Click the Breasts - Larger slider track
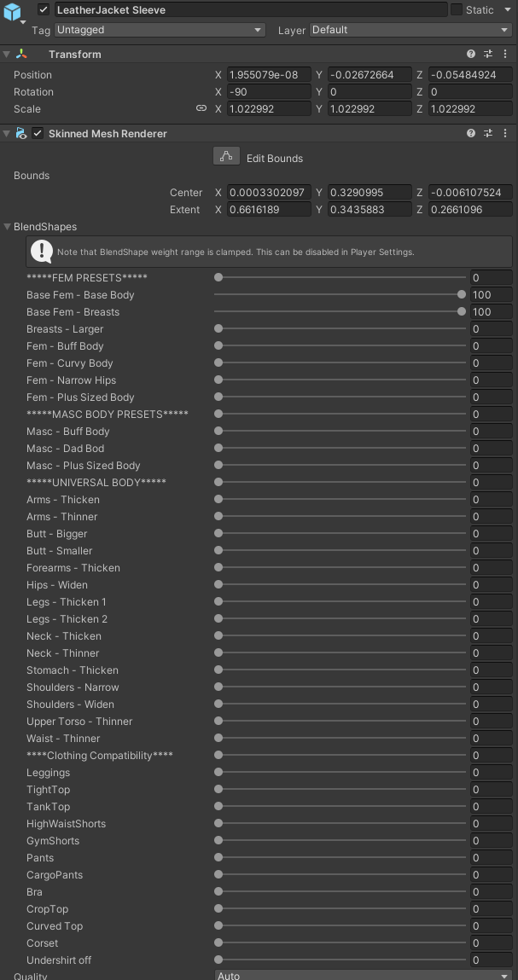The height and width of the screenshot is (980, 518). (x=341, y=328)
